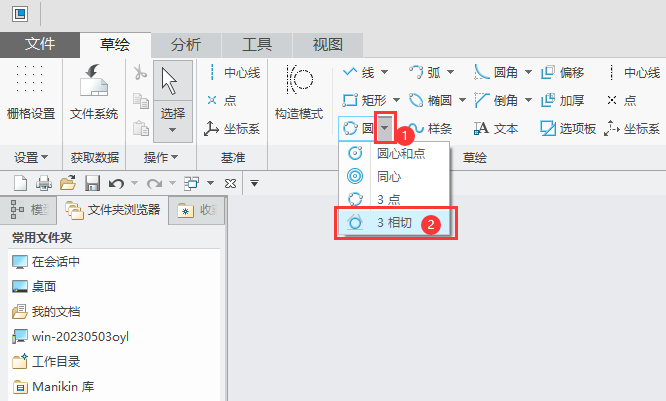This screenshot has width=666, height=401.
Task: Open 文件系统 import tool
Action: tap(94, 91)
